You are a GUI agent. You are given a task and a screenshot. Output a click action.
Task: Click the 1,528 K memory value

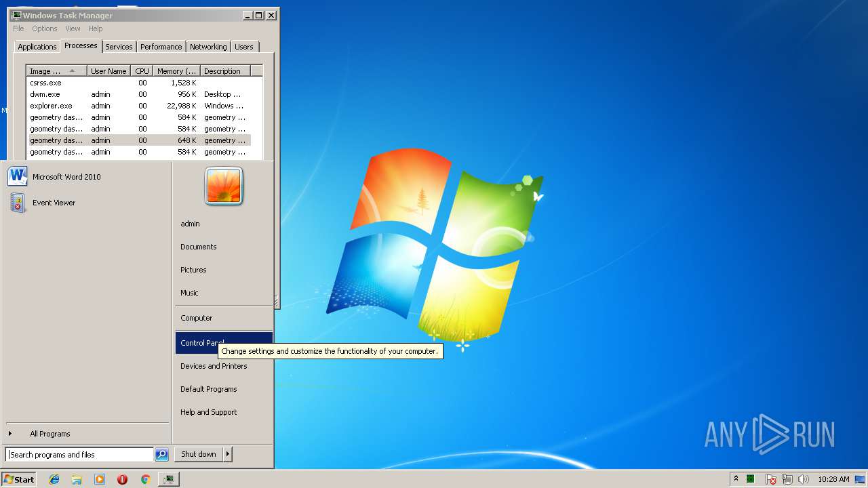coord(183,83)
